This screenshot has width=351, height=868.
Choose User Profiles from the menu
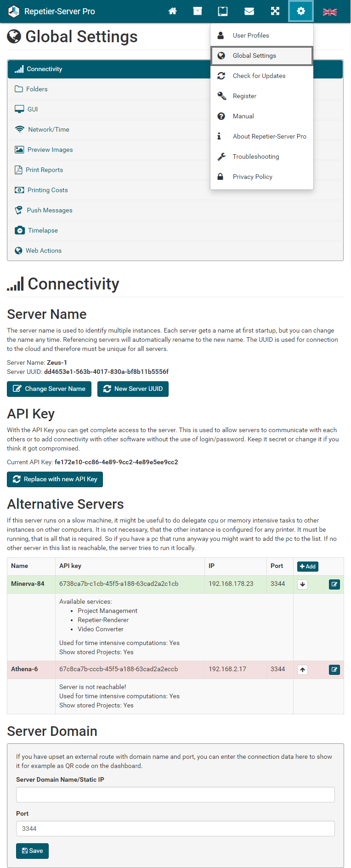(x=262, y=35)
